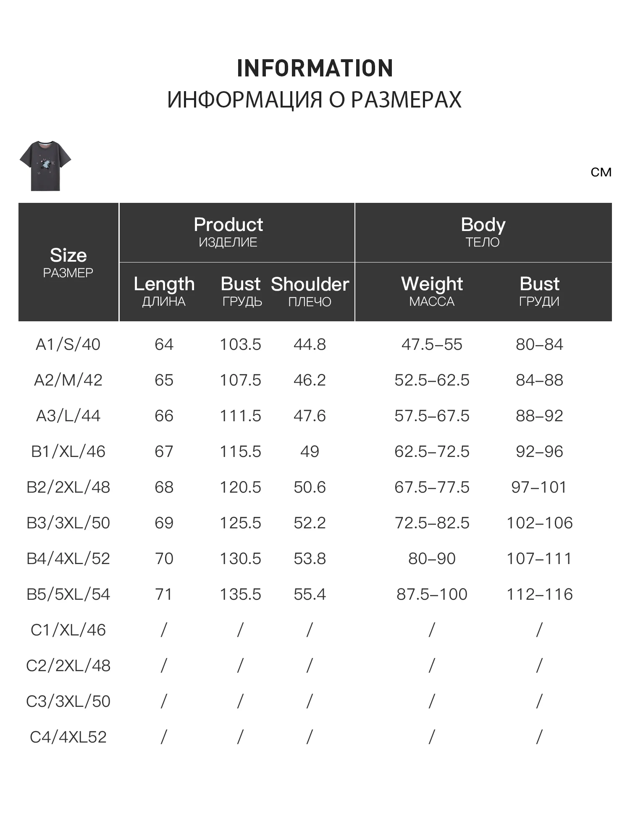The height and width of the screenshot is (840, 630).
Task: Select the B1/XL/46 size row label
Action: point(68,451)
